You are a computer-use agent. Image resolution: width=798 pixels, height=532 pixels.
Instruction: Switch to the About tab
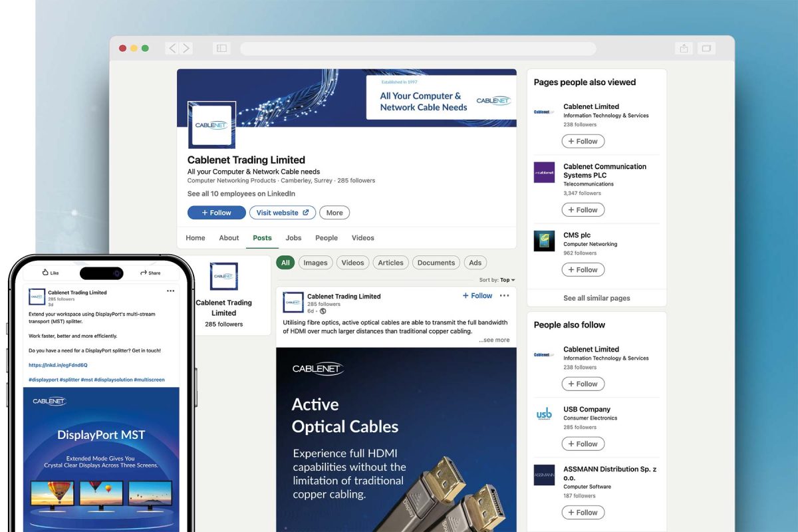(x=229, y=238)
